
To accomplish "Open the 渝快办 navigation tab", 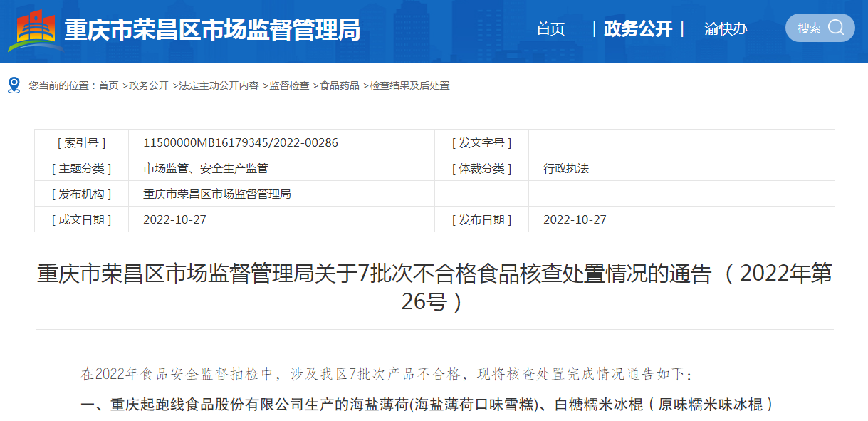I will pos(726,28).
